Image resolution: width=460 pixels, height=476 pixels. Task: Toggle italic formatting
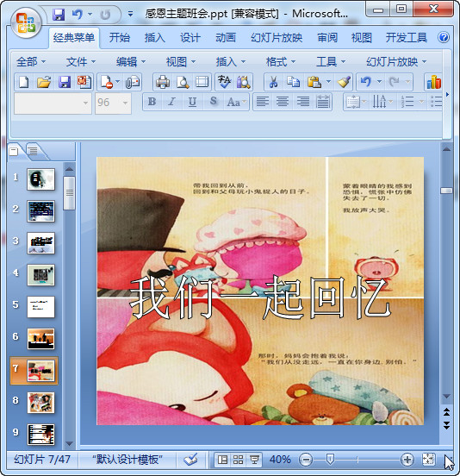[172, 102]
